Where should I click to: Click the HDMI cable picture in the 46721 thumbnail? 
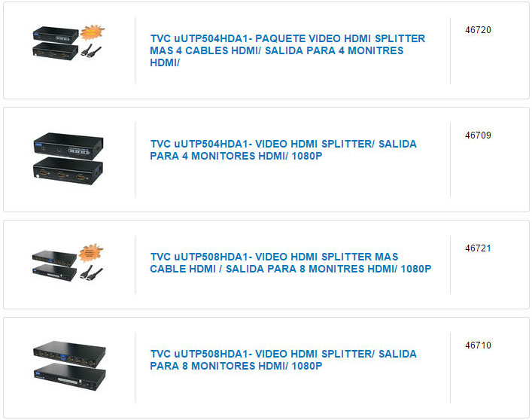tap(91, 272)
